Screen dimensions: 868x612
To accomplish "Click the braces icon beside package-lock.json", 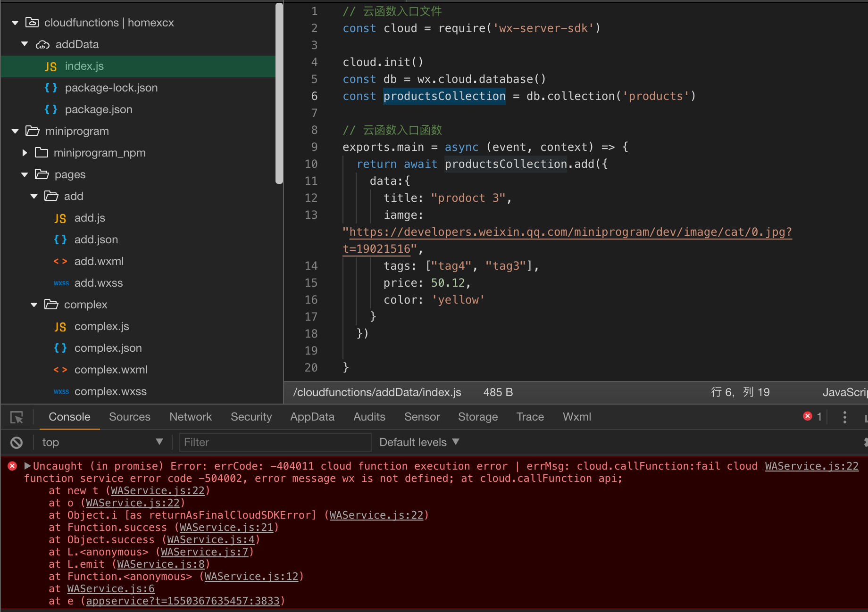I will [x=51, y=88].
